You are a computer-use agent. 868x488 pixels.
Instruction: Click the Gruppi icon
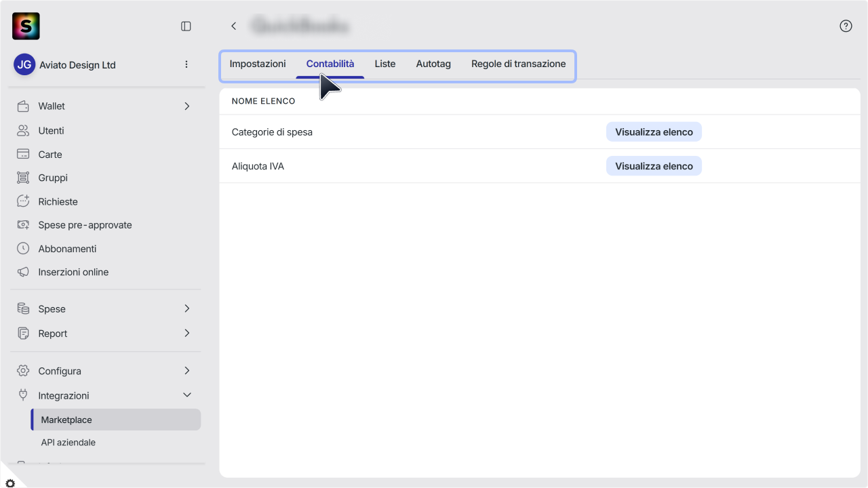(23, 178)
